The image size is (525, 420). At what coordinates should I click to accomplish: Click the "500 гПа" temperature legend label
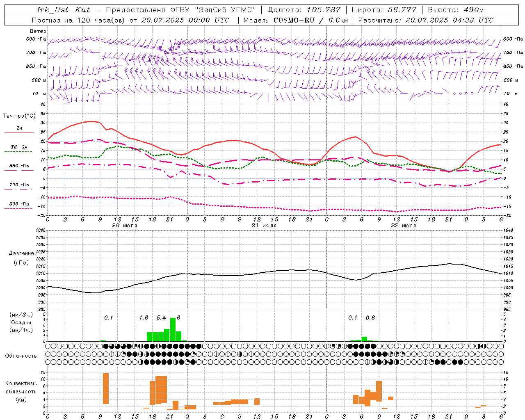pyautogui.click(x=19, y=204)
